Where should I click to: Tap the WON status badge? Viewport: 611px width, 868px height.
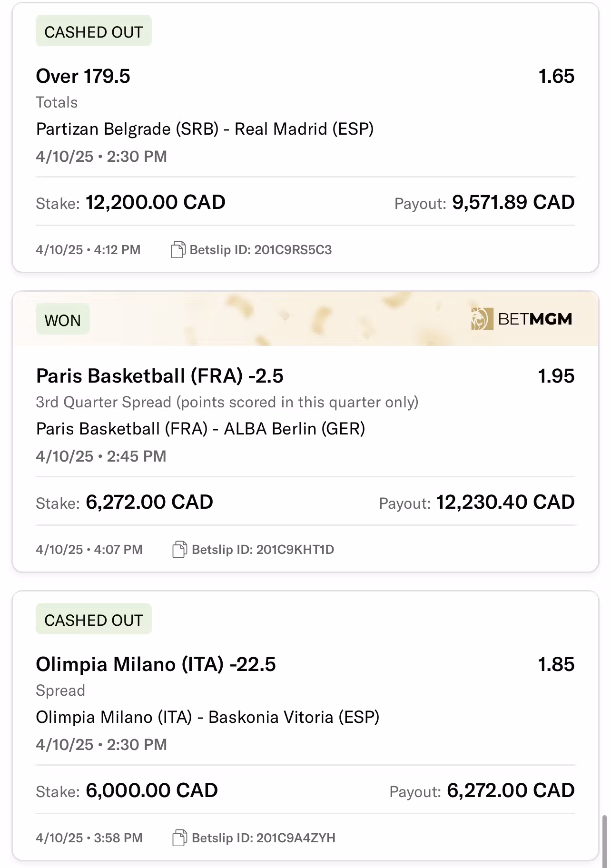tap(63, 320)
